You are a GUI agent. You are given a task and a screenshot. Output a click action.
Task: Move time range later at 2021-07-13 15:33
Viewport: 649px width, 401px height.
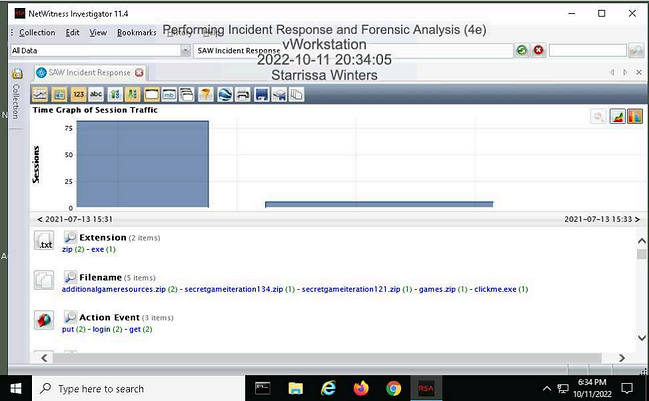[637, 219]
